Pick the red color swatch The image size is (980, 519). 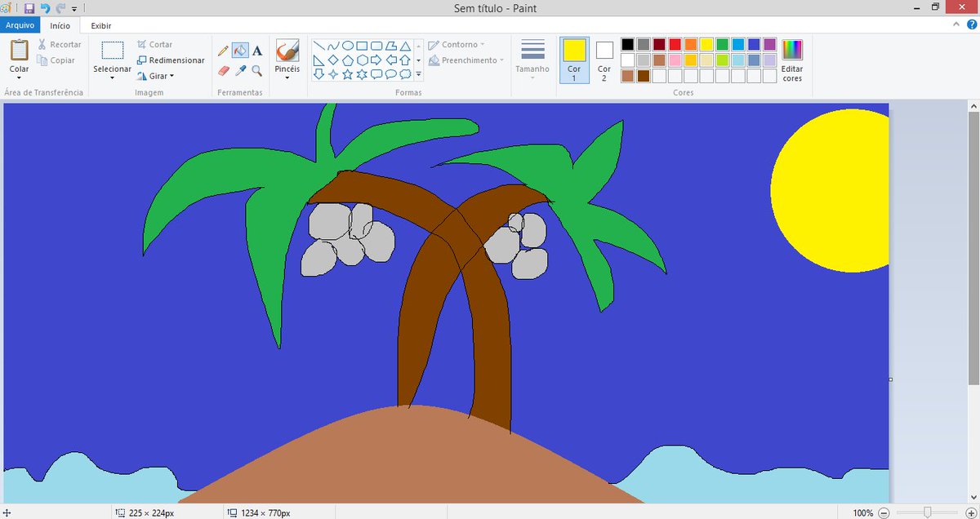pyautogui.click(x=675, y=44)
